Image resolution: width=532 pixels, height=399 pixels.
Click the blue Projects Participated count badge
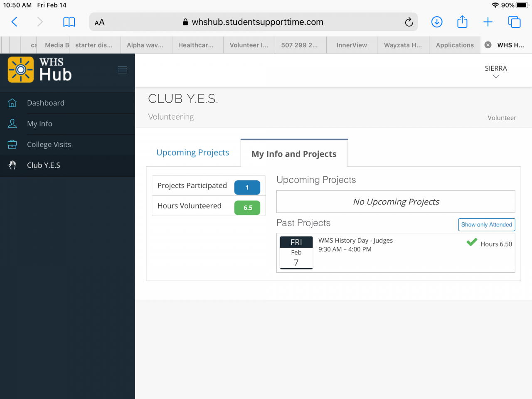pyautogui.click(x=247, y=187)
